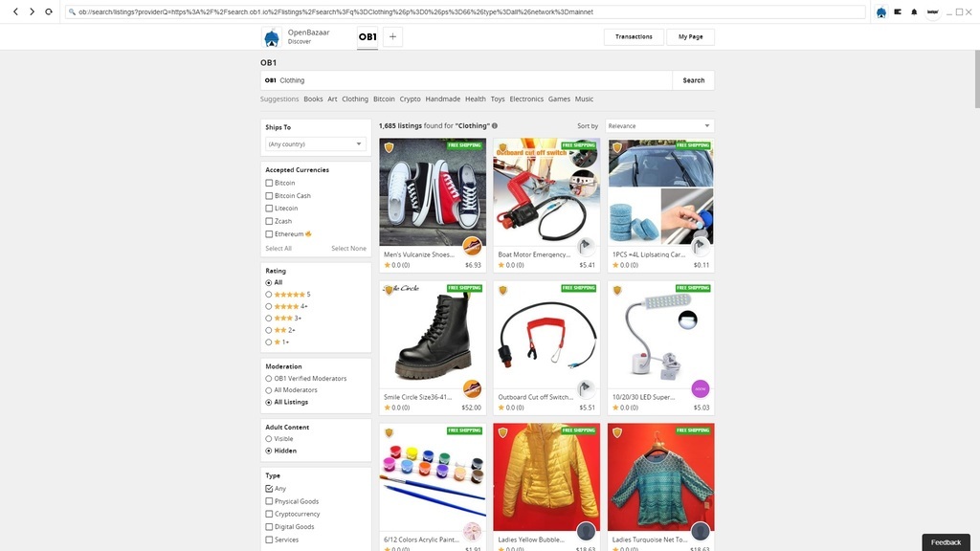Screen dimensions: 980x551
Task: Expand the Sort by Relevance dropdown
Action: 659,126
